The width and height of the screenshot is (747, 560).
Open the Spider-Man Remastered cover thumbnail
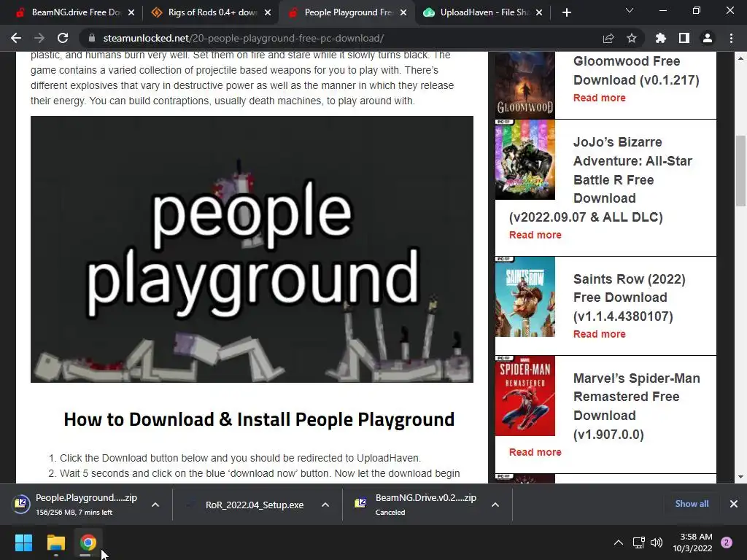pyautogui.click(x=525, y=396)
